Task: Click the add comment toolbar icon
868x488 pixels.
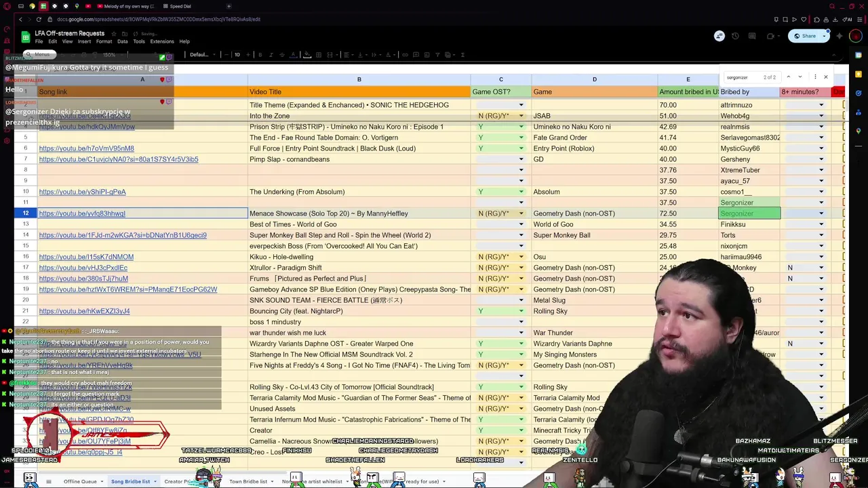Action: pos(416,55)
